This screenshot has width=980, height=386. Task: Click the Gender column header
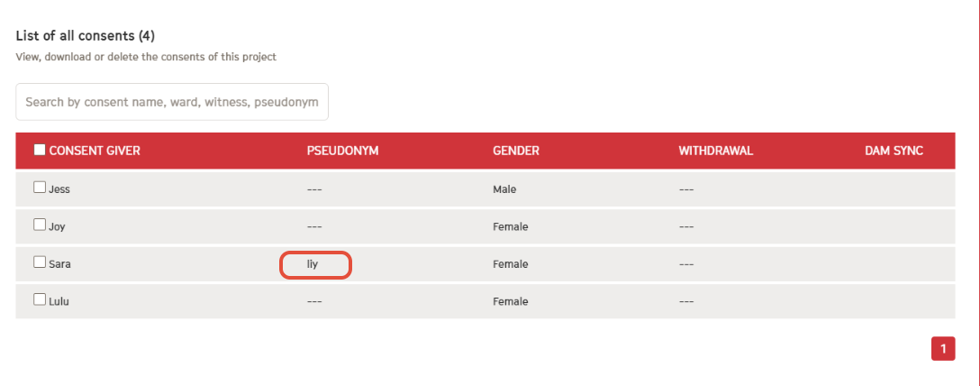515,151
